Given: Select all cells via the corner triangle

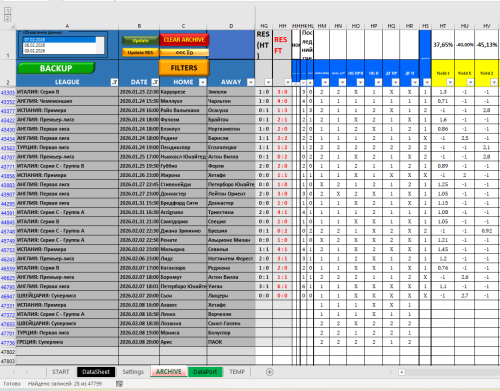Looking at the screenshot, I should (x=12, y=26).
